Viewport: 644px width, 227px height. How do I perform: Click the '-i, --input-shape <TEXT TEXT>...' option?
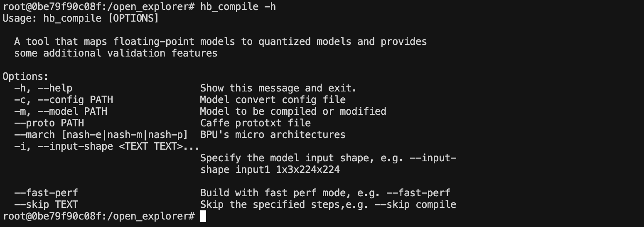(107, 146)
